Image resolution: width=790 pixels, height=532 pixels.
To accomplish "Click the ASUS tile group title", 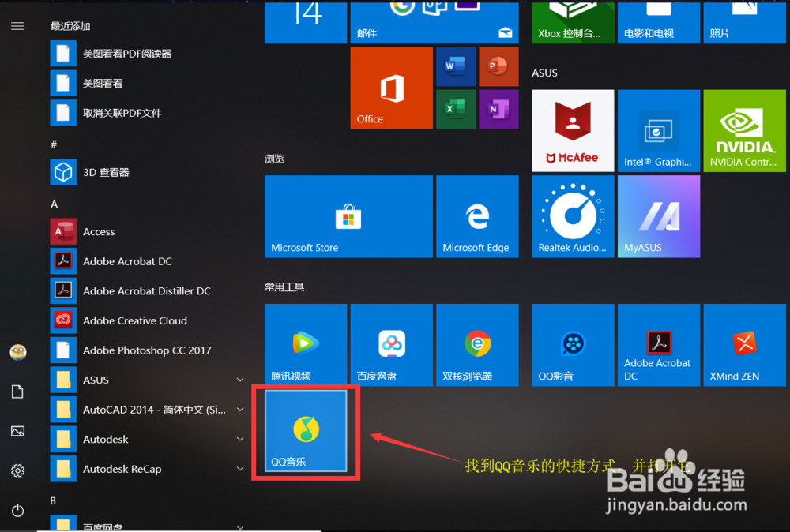I will [x=544, y=73].
